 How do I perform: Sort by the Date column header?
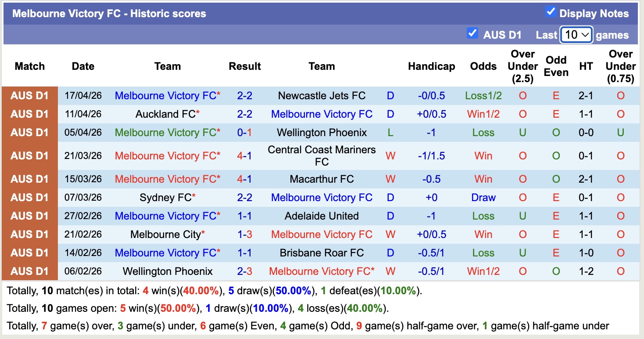click(82, 66)
